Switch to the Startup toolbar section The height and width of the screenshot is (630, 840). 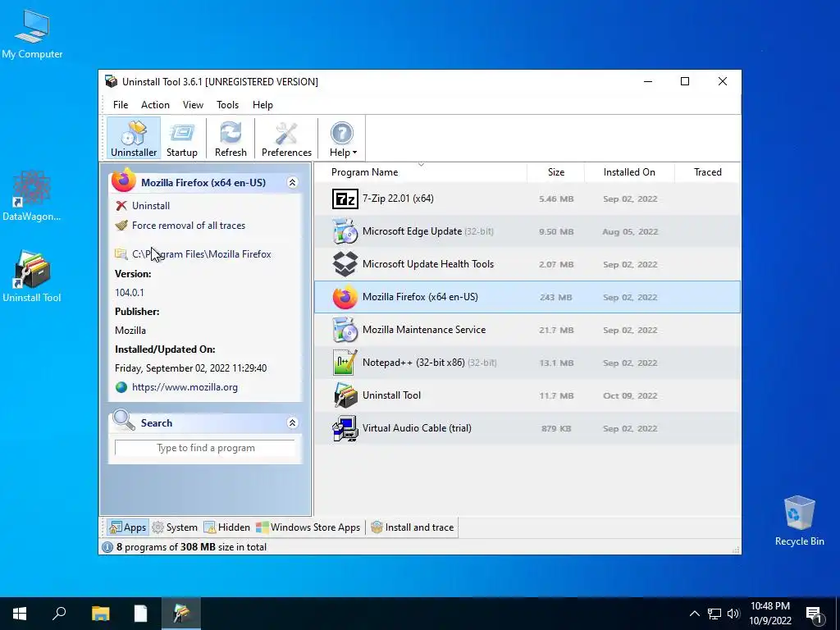181,139
